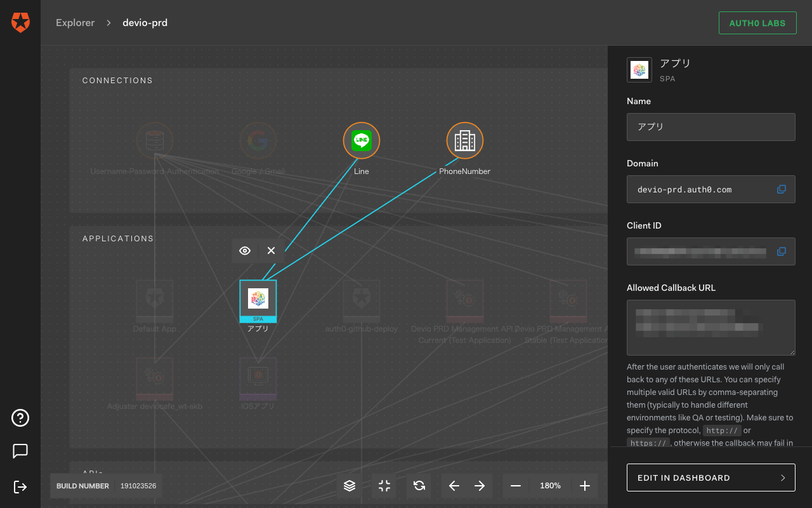Navigate forward with the right arrow

click(480, 485)
